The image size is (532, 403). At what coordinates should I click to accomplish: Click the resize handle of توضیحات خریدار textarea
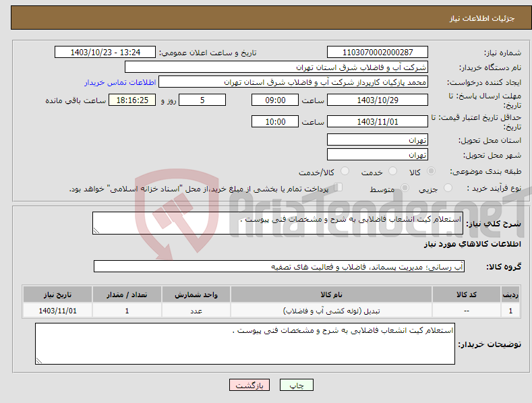pos(39,361)
